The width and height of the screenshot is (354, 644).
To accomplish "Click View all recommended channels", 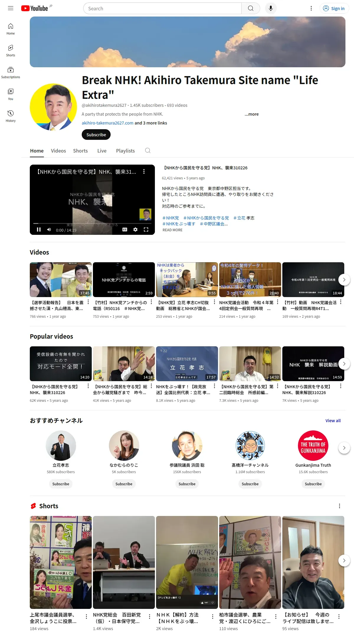I will 333,421.
